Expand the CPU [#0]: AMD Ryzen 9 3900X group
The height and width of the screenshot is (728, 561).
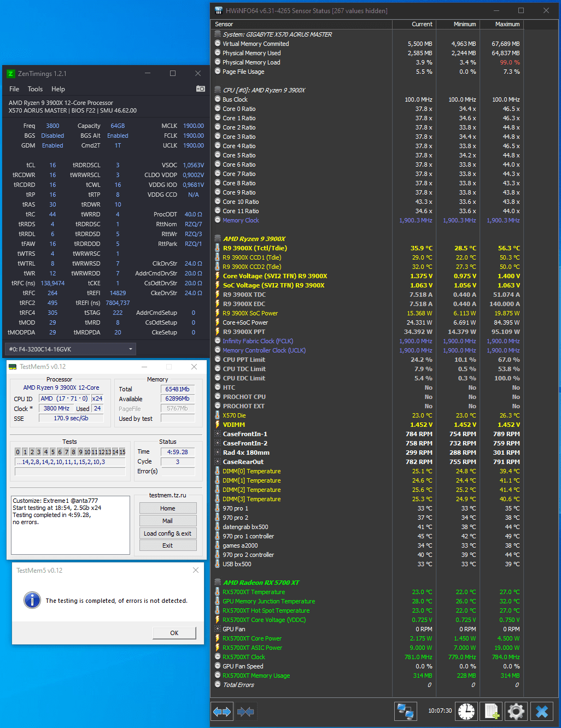pos(218,90)
